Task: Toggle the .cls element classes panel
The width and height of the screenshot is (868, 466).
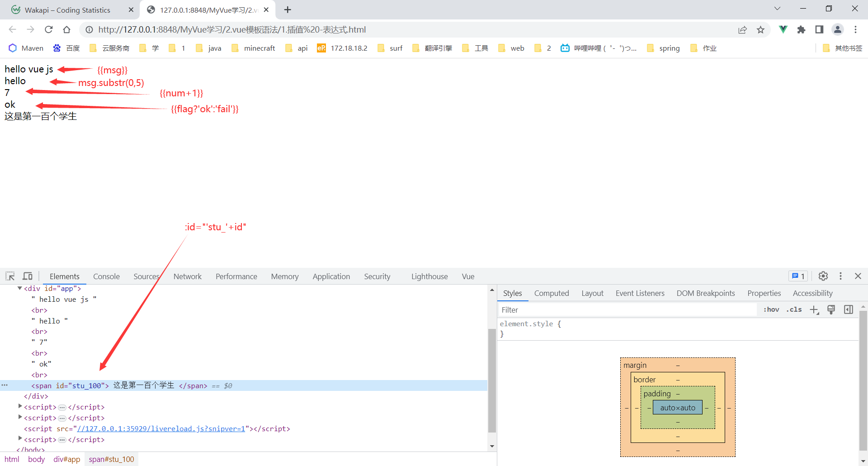Action: 794,310
